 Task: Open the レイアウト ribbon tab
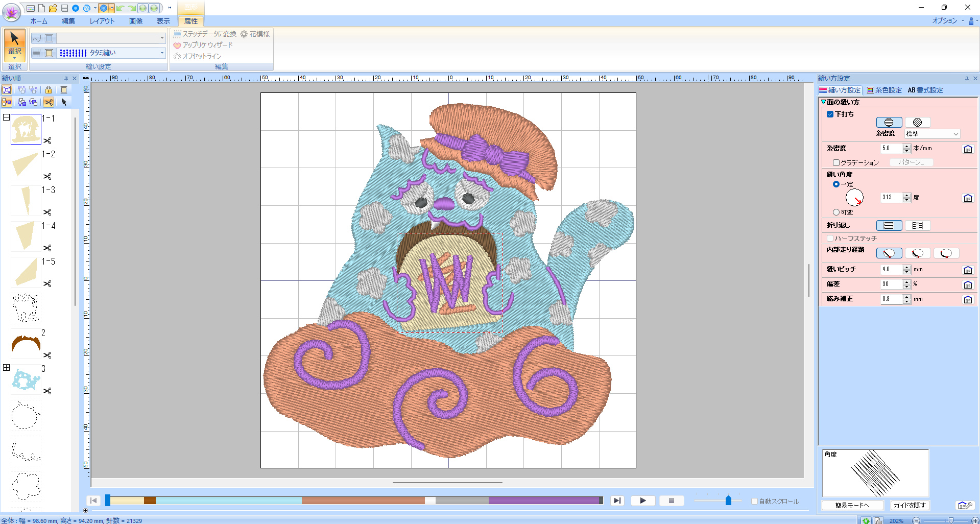[102, 21]
